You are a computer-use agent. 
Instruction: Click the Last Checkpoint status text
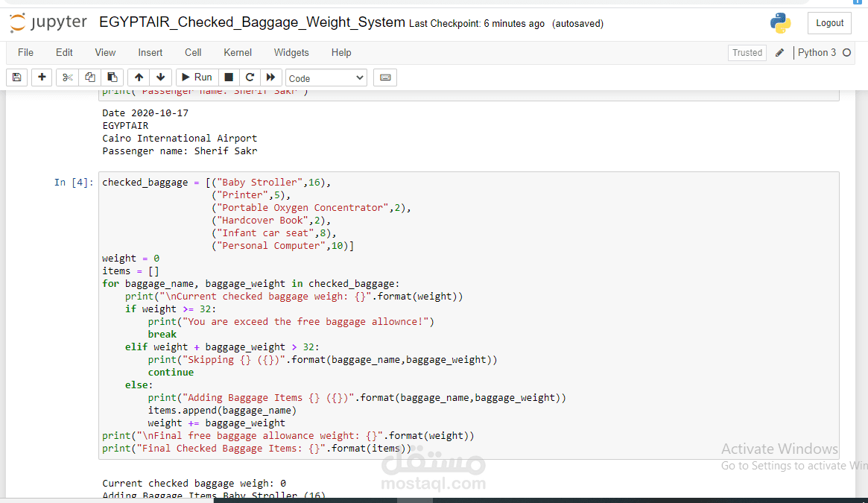point(477,23)
